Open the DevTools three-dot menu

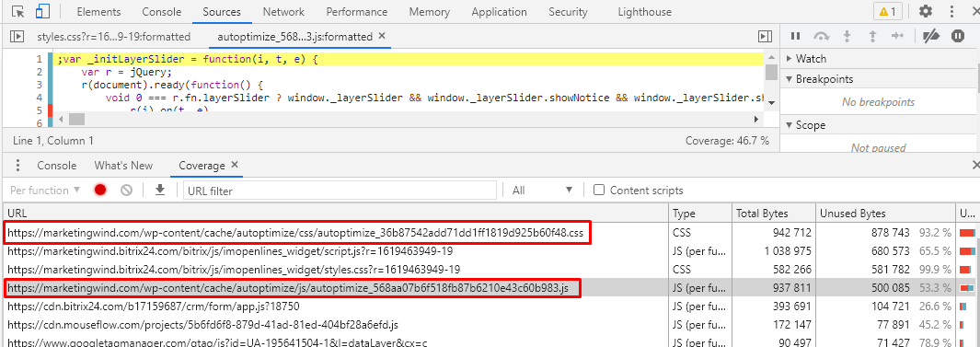(951, 11)
